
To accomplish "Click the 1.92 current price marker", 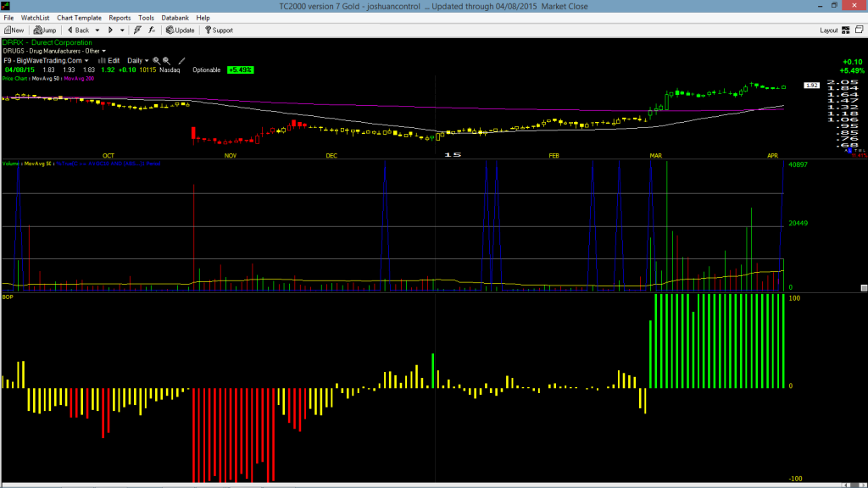I will coord(811,86).
